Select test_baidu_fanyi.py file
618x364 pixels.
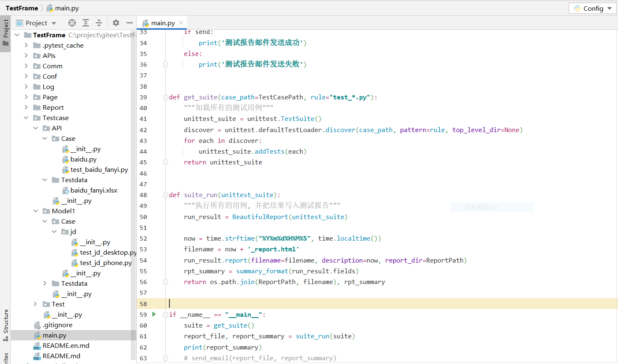click(x=99, y=169)
